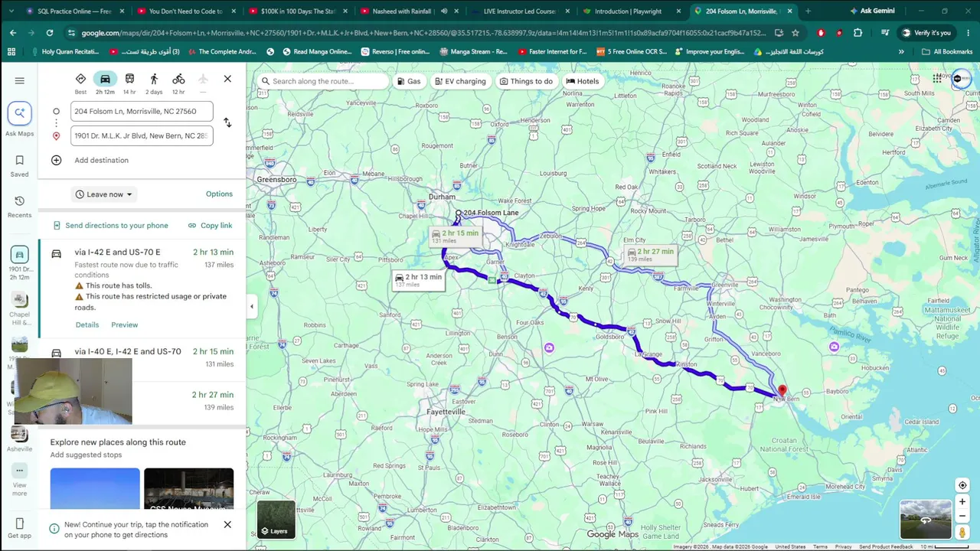
Task: Zoom in on the map
Action: click(962, 502)
